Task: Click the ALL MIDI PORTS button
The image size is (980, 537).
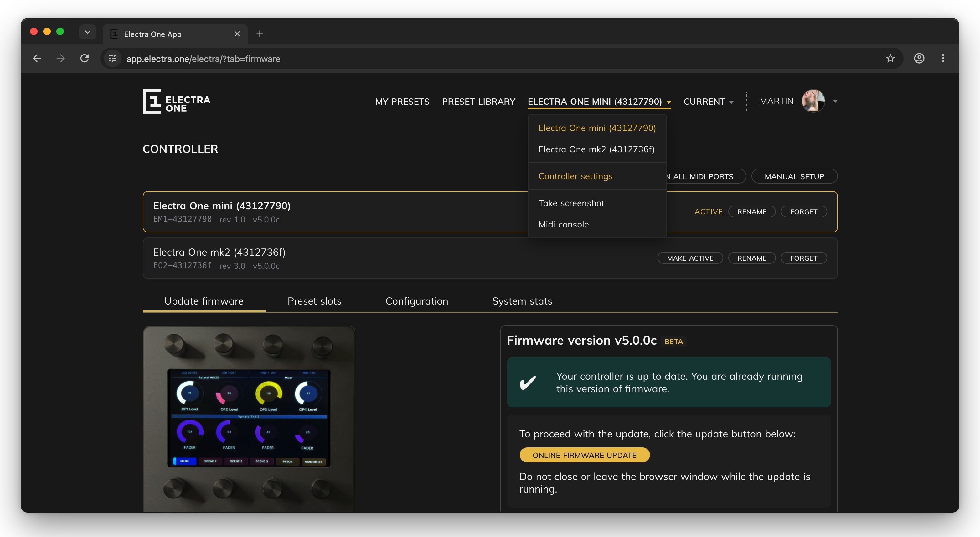Action: point(706,176)
